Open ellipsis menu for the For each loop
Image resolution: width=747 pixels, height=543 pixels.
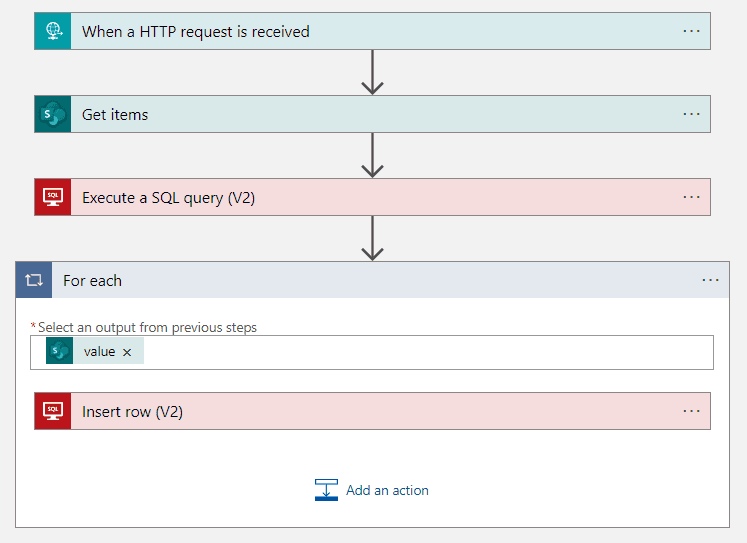coord(710,280)
